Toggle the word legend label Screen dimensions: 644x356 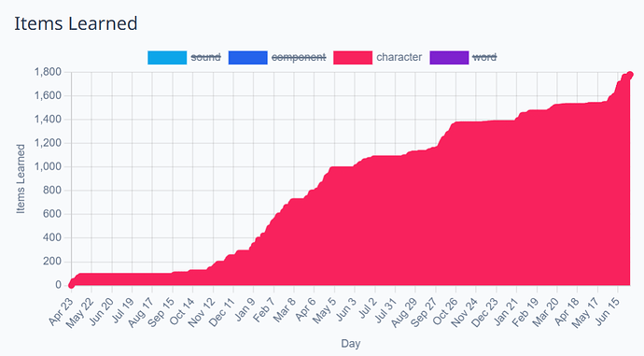click(x=484, y=57)
